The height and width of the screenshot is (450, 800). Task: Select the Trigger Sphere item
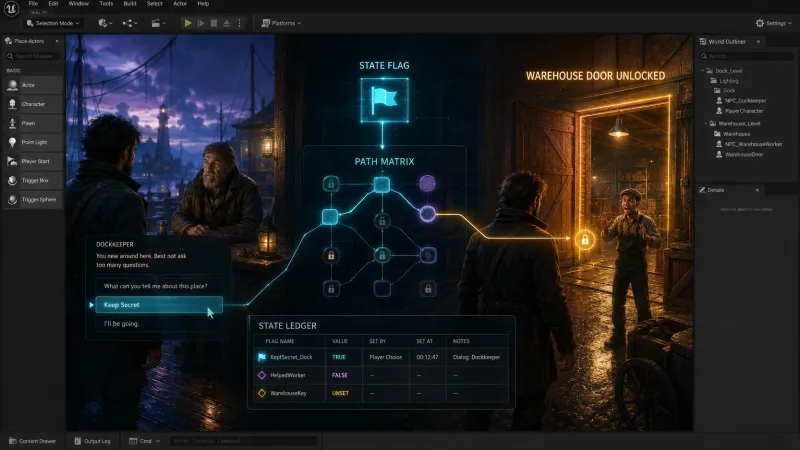(33, 199)
